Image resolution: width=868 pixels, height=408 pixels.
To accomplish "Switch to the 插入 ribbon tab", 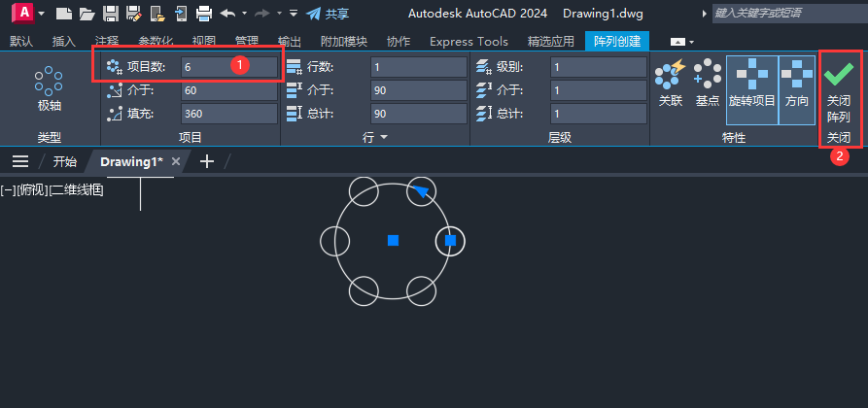I will pos(63,41).
